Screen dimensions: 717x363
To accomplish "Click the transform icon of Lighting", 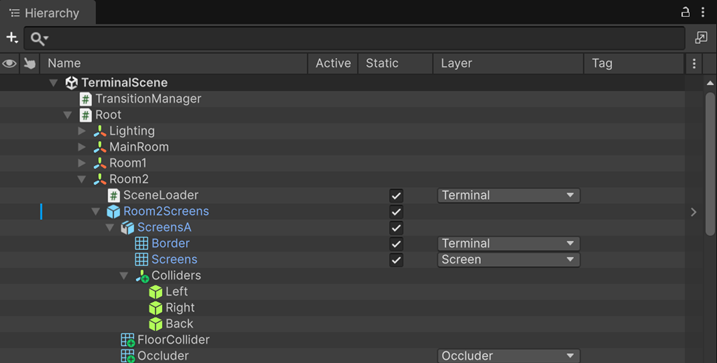I will click(100, 131).
